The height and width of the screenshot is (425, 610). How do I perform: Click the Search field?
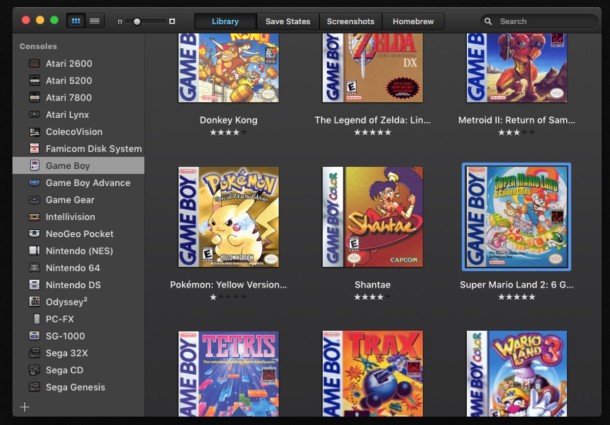click(x=539, y=21)
